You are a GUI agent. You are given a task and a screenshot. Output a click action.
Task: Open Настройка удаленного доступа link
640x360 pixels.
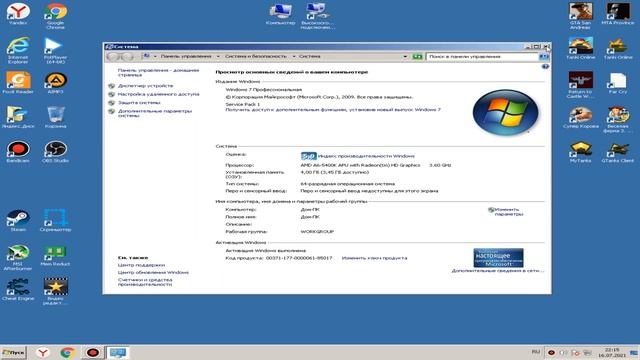coord(158,94)
